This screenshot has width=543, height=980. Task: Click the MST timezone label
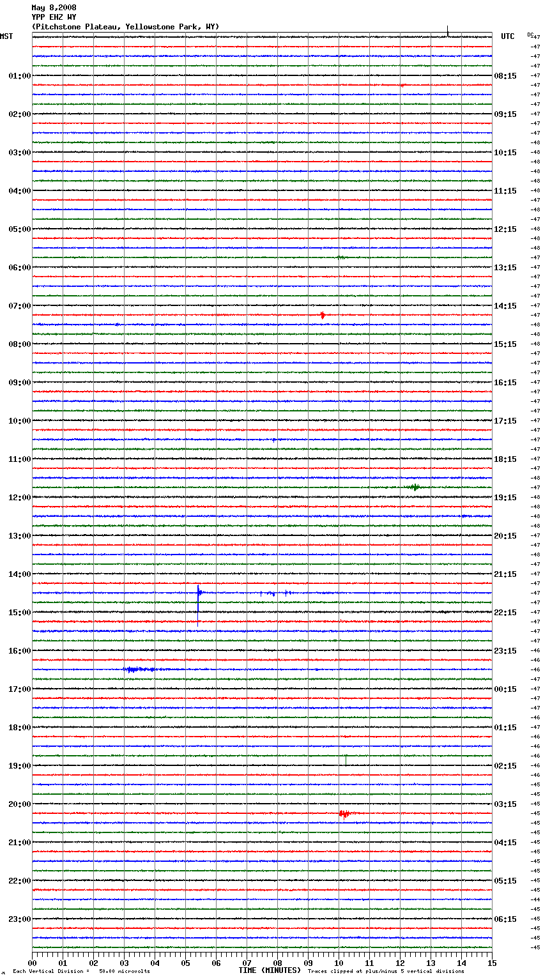pyautogui.click(x=6, y=36)
